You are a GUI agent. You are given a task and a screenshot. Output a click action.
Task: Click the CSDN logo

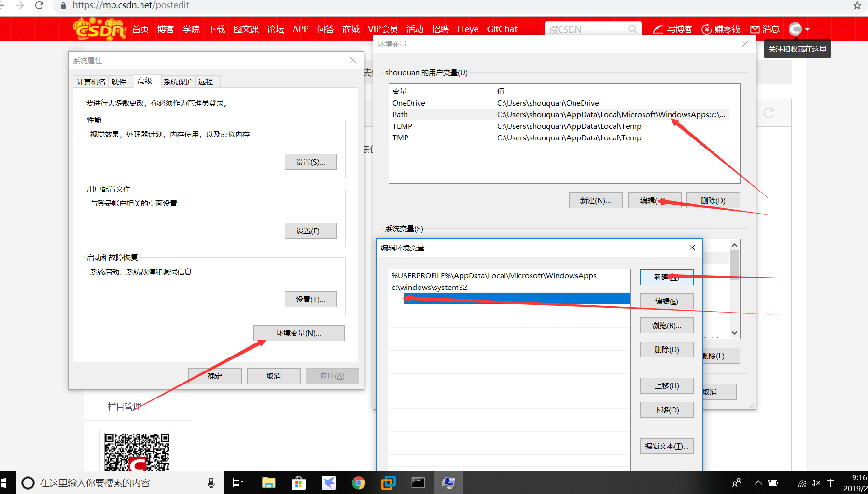(x=99, y=28)
